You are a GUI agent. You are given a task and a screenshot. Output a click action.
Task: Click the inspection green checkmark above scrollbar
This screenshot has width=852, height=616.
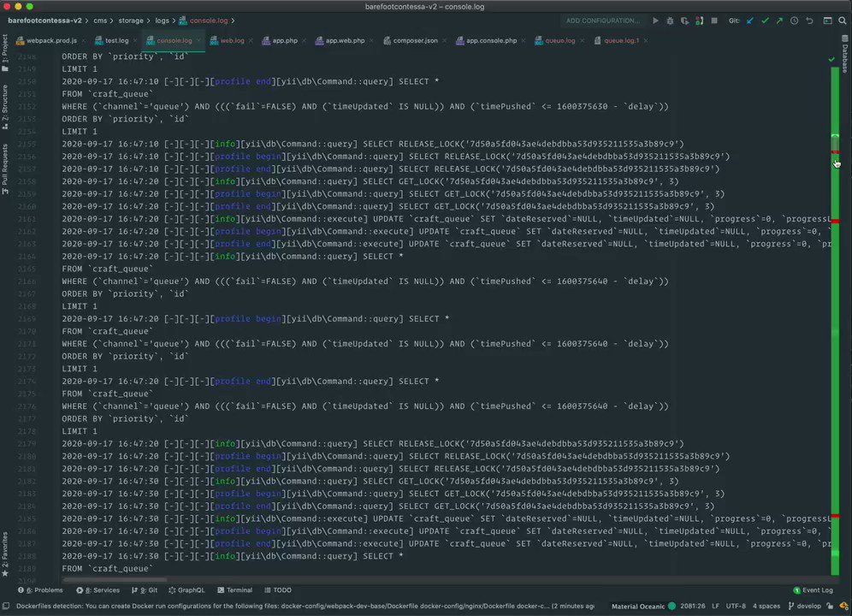coord(831,59)
